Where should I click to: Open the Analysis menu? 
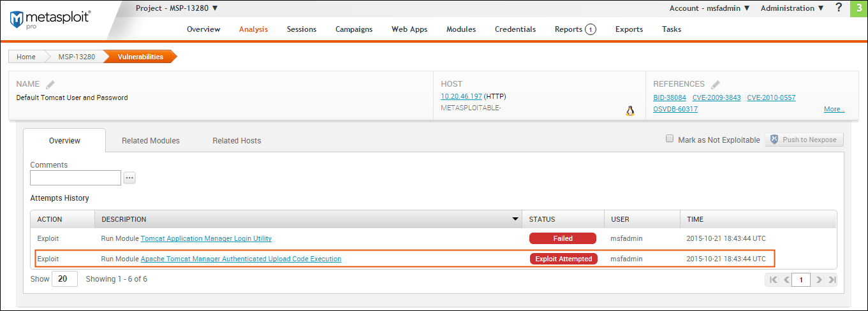click(x=253, y=29)
